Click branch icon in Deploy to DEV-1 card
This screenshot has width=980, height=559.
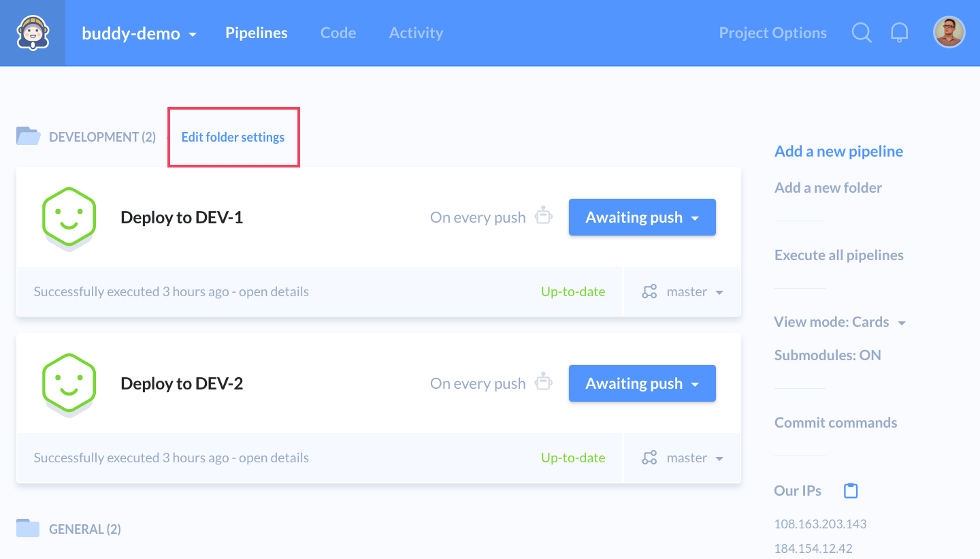tap(649, 291)
